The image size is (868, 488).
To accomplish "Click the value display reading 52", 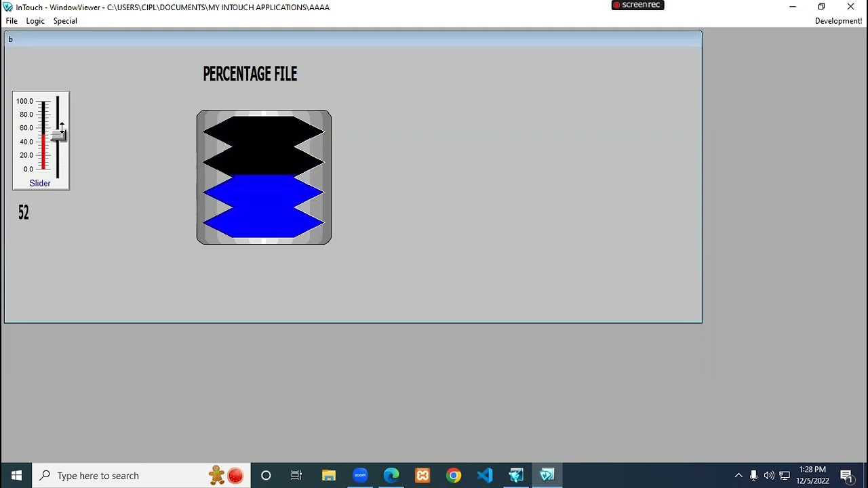I will pos(24,213).
